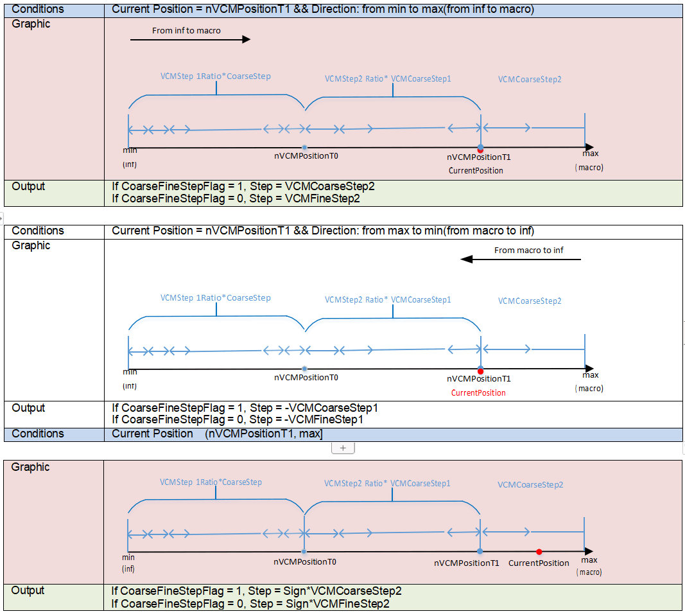
Task: Click 'VCMStep 1Ratio*CoarseStep' label in middle graphic
Action: pyautogui.click(x=215, y=298)
